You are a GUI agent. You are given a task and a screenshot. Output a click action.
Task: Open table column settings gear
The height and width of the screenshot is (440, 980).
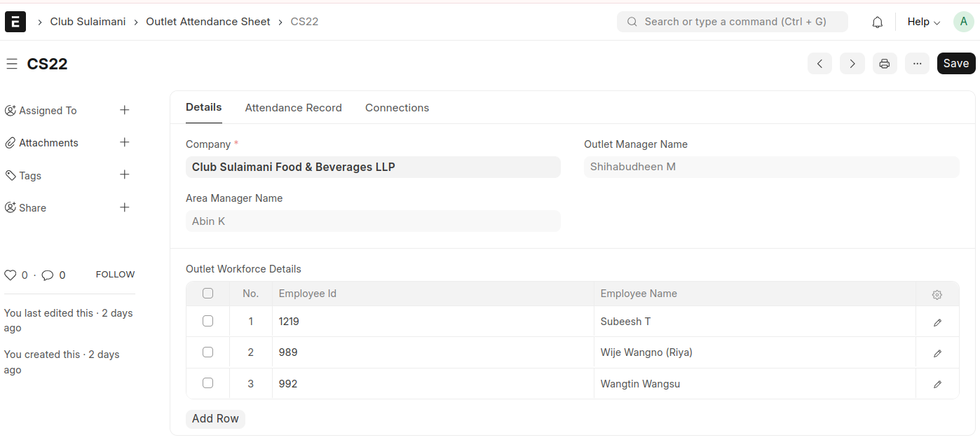(937, 295)
